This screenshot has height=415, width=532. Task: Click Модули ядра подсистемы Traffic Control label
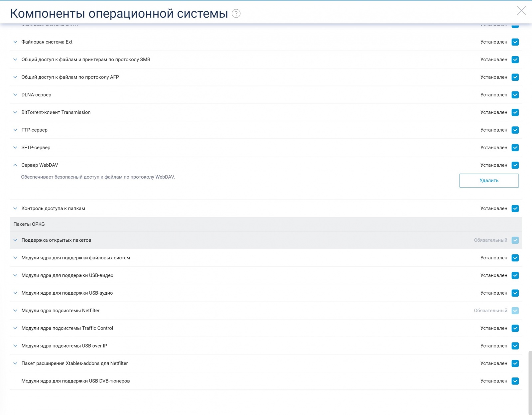pyautogui.click(x=67, y=328)
